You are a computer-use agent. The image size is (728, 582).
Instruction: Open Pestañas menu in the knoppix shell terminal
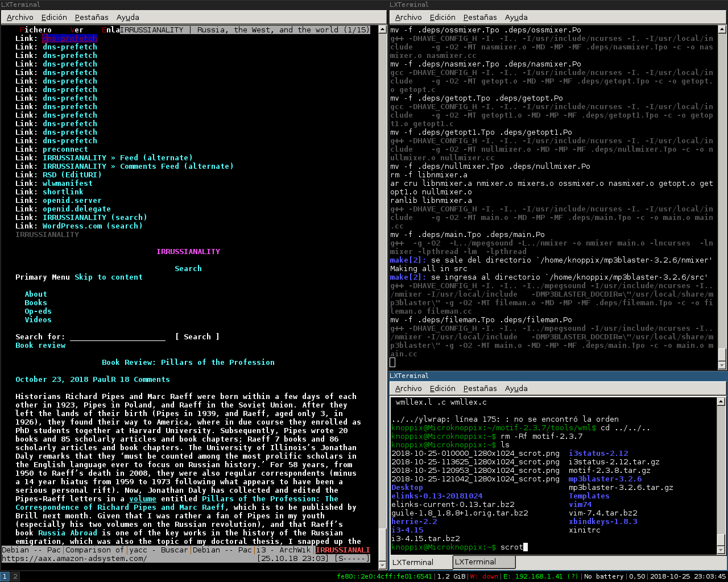(x=480, y=388)
